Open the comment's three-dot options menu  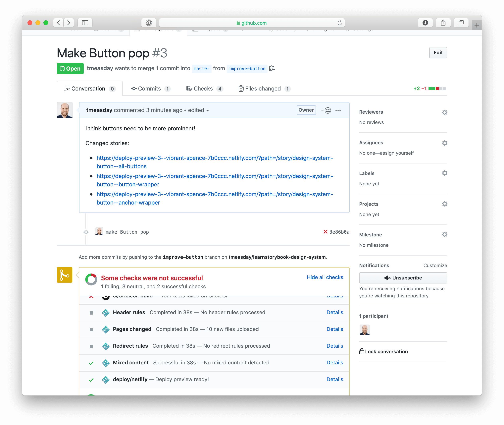pyautogui.click(x=338, y=110)
